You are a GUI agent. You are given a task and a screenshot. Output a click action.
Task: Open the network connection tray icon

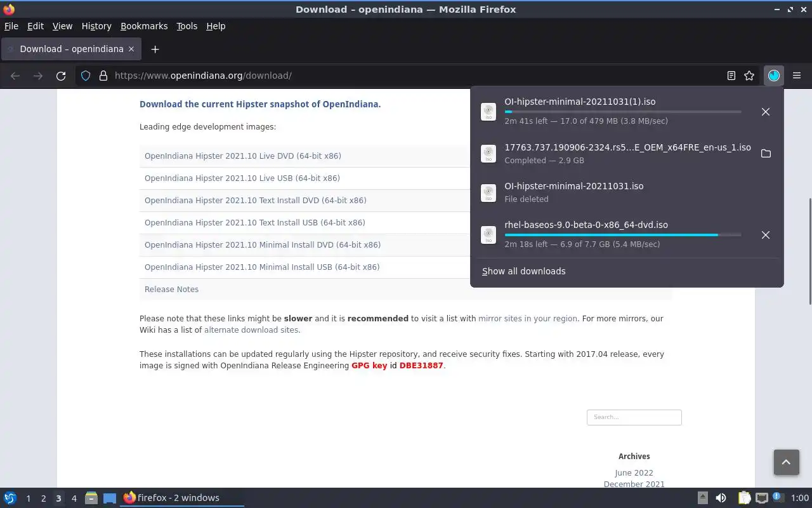coord(762,498)
